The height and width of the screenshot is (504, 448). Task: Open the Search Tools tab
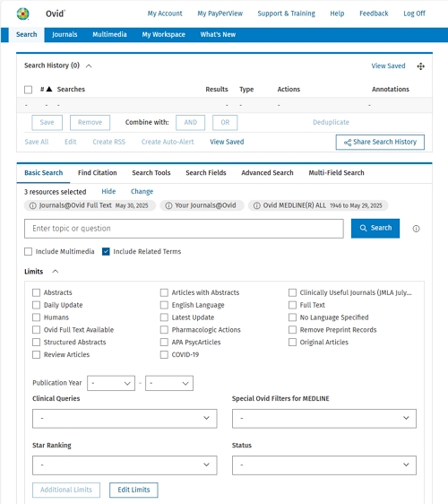(151, 173)
